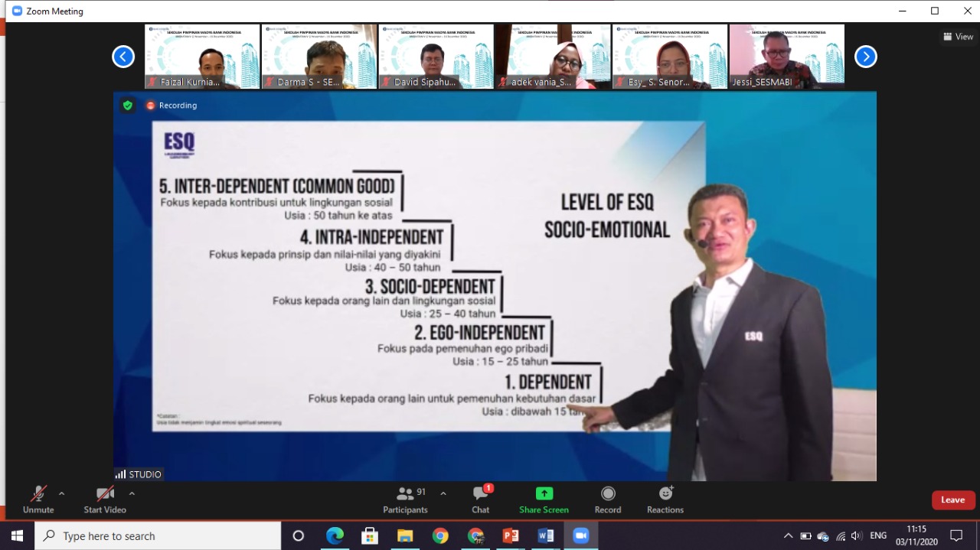980x550 pixels.
Task: Open the Participants panel
Action: coord(405,500)
